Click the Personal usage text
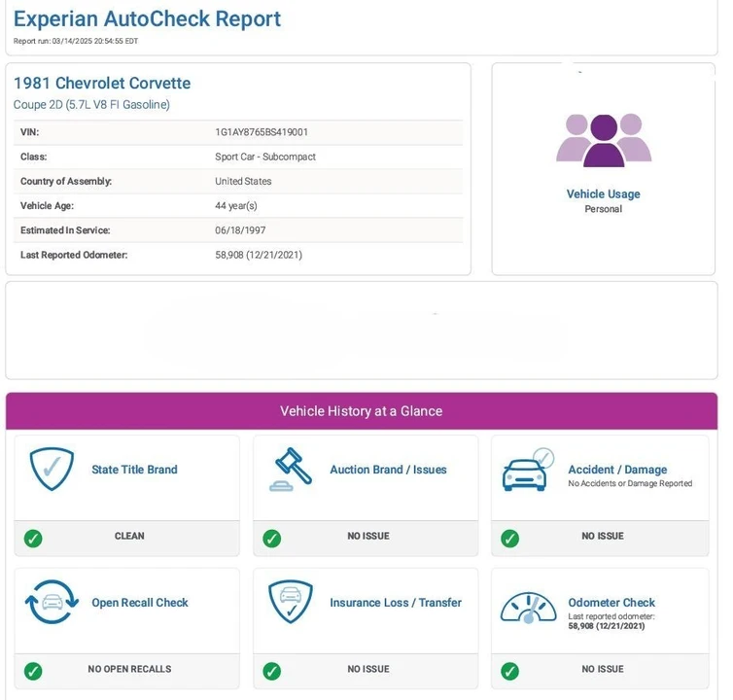The image size is (733, 700). click(x=604, y=209)
